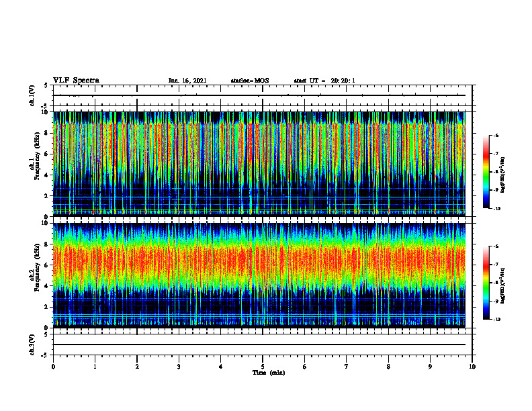Select the date text "Jan. 16, 2021"
Image resolution: width=532 pixels, height=411 pixels.
tap(187, 81)
